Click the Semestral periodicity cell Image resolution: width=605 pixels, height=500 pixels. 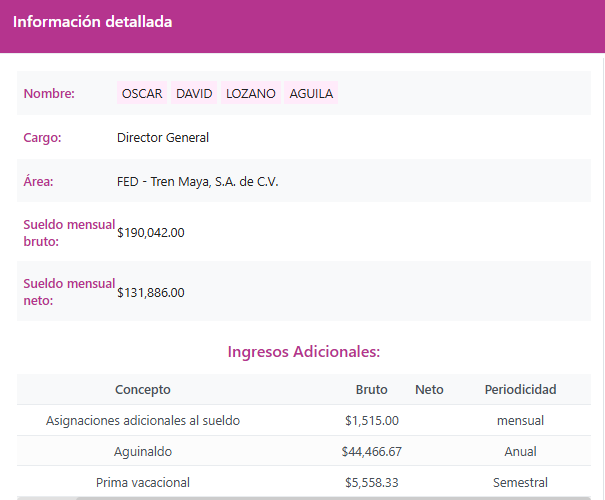(520, 483)
